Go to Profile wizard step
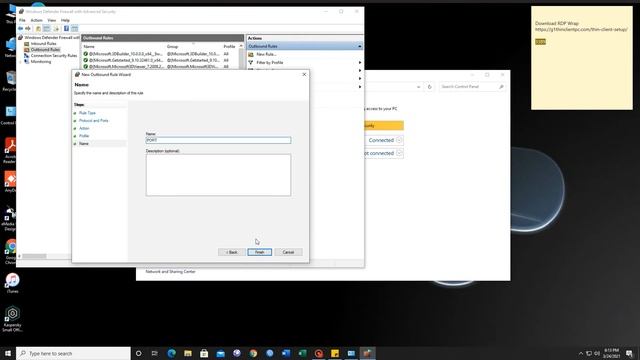This screenshot has width=640, height=360. pos(84,136)
